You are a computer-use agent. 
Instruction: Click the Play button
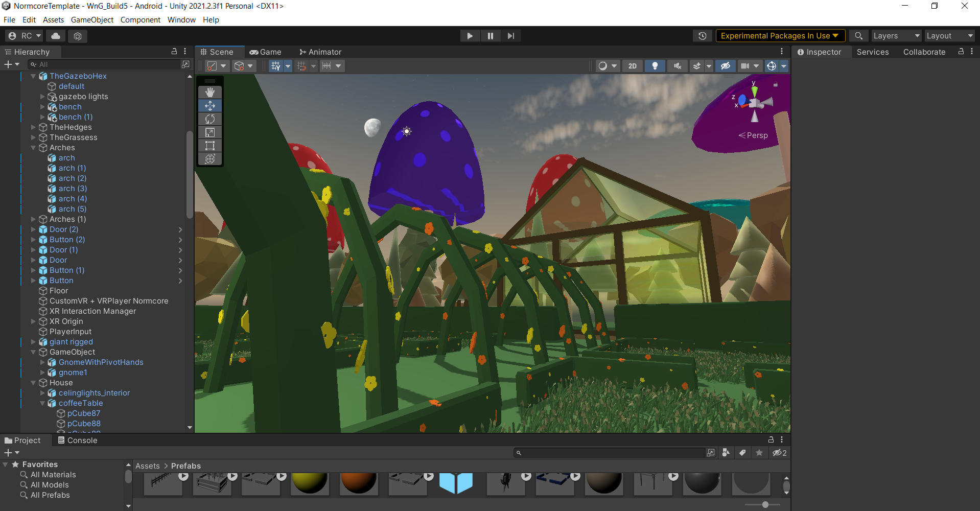point(470,36)
